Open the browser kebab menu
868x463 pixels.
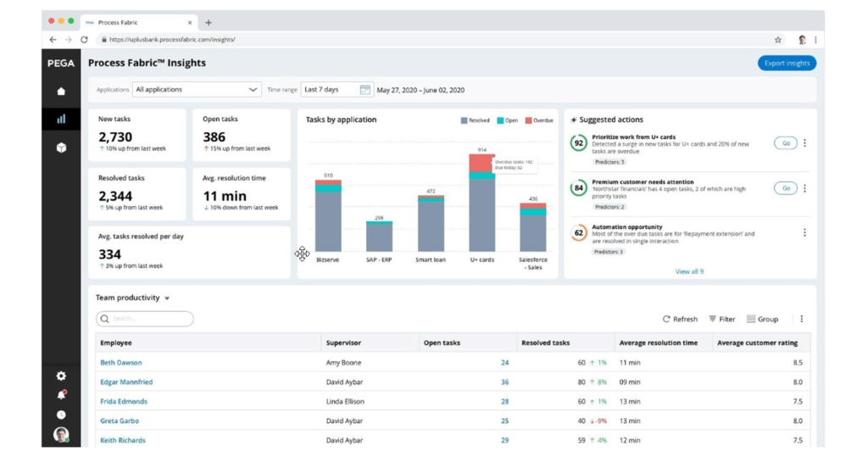pyautogui.click(x=815, y=40)
